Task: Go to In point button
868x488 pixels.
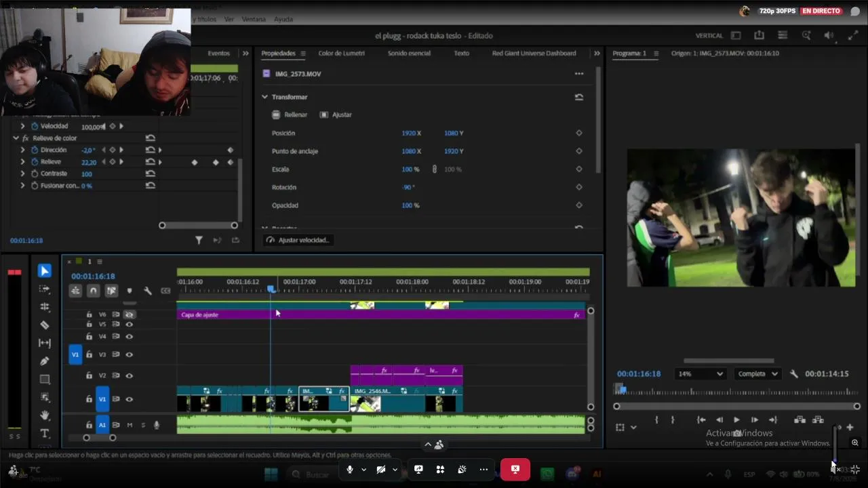Action: [701, 420]
